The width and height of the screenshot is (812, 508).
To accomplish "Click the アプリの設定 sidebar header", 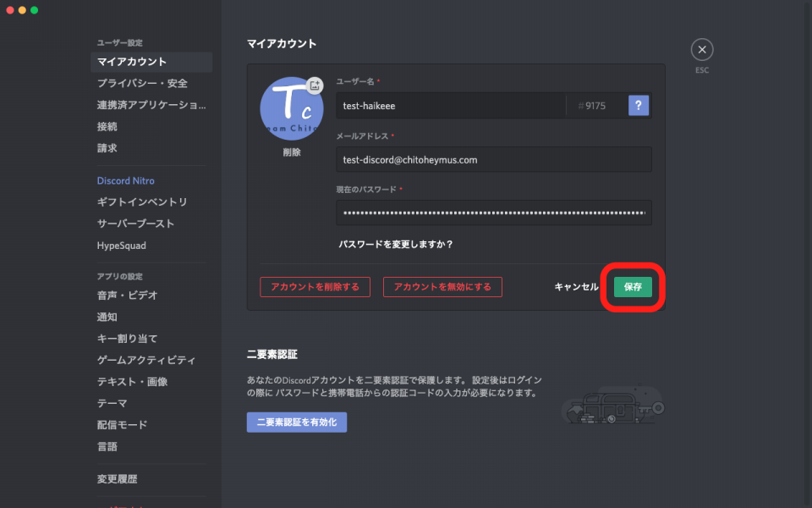I will click(x=119, y=276).
